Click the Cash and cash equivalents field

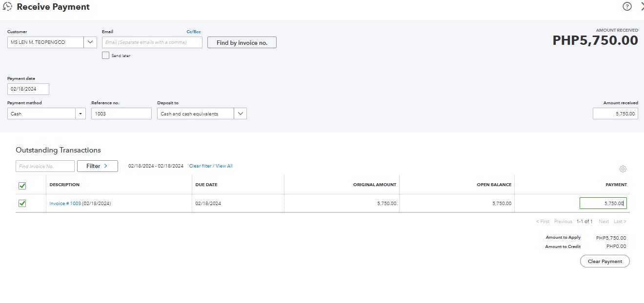(x=195, y=114)
